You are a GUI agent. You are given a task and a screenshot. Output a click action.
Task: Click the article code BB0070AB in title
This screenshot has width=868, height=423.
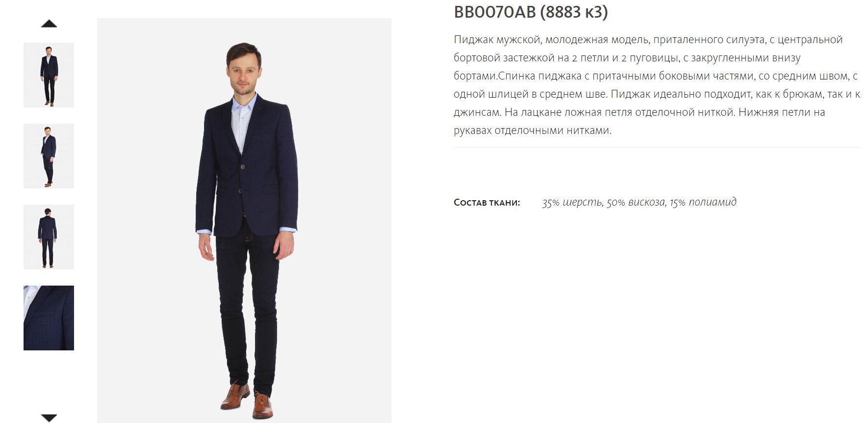click(x=494, y=12)
